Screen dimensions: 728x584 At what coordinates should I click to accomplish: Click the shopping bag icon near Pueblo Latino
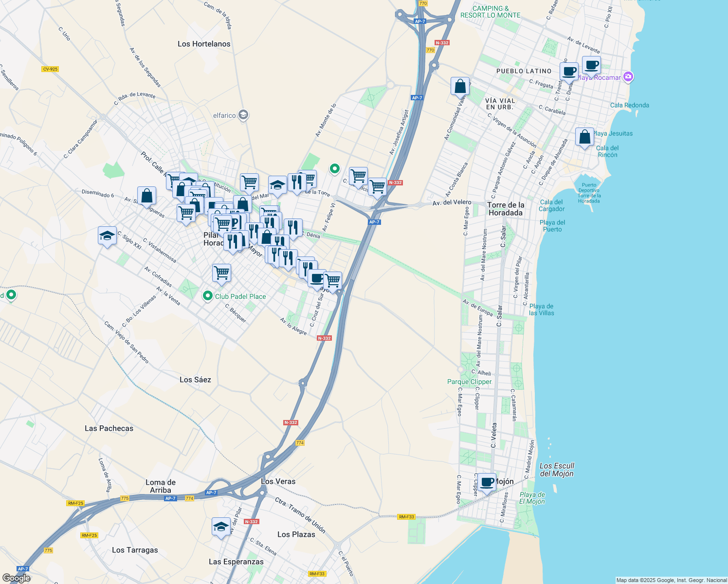pyautogui.click(x=459, y=86)
